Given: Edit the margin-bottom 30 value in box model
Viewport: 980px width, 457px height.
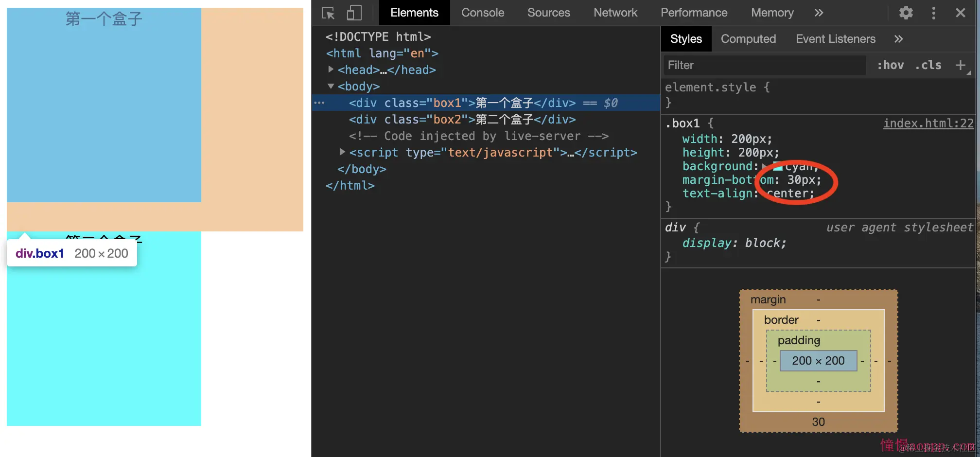Looking at the screenshot, I should pos(818,422).
